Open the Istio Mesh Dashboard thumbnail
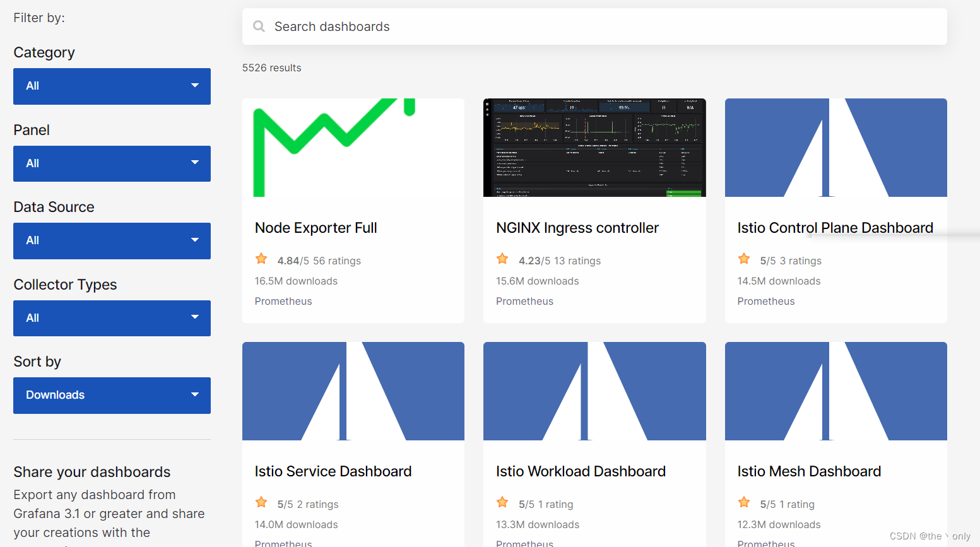The image size is (980, 547). [x=836, y=391]
